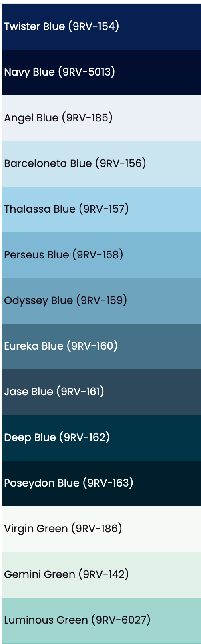Click the Poseydon Blue label text
Screen dimensions: 201x644
click(68, 483)
